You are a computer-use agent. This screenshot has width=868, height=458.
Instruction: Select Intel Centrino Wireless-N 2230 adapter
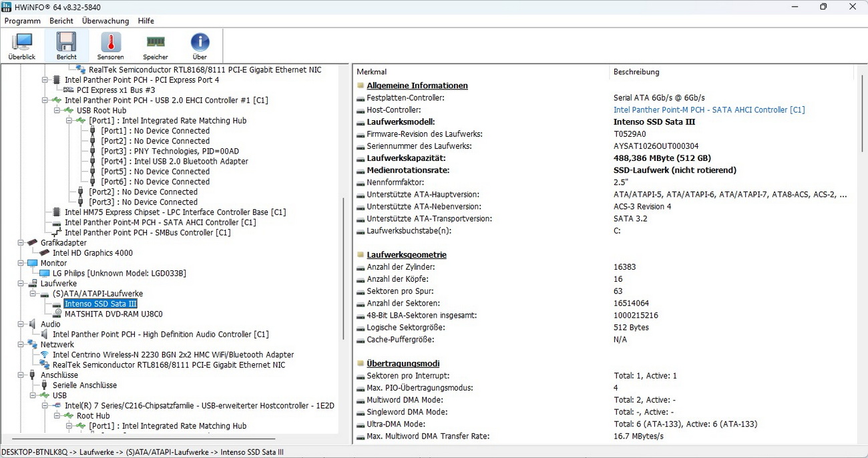coord(173,355)
